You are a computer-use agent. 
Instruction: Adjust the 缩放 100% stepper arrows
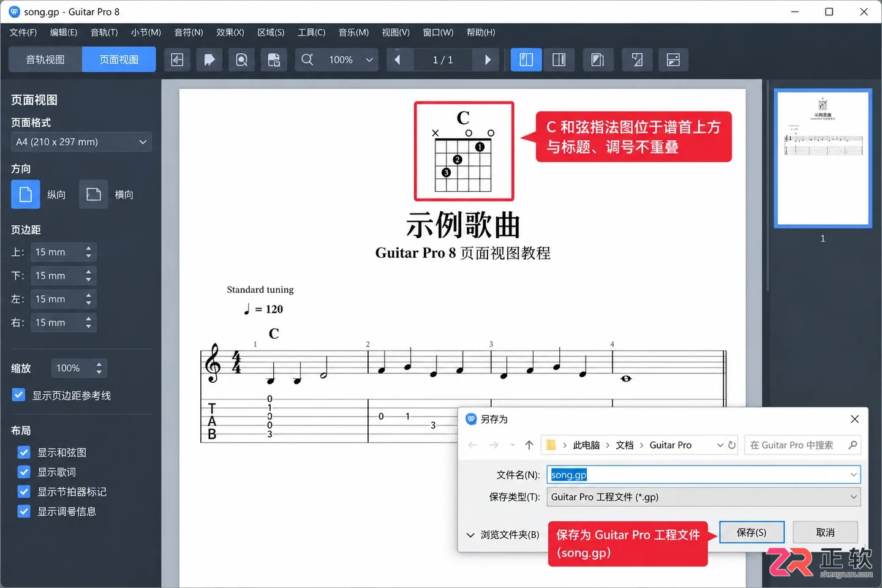pyautogui.click(x=99, y=368)
